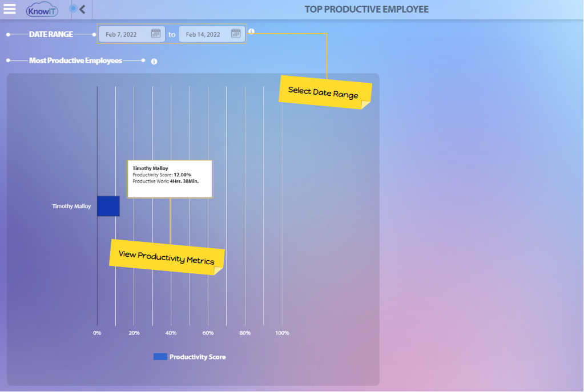
Task: Click the Productivity Score legend color swatch
Action: click(x=160, y=357)
